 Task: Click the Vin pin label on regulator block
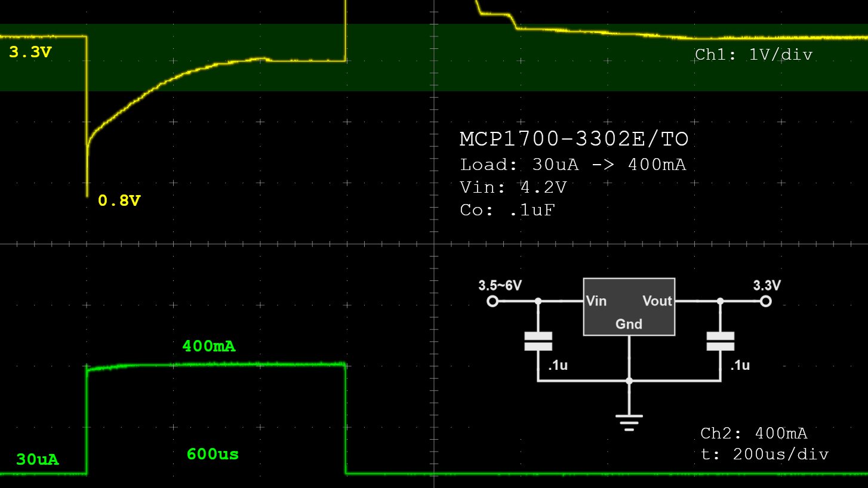tap(596, 301)
